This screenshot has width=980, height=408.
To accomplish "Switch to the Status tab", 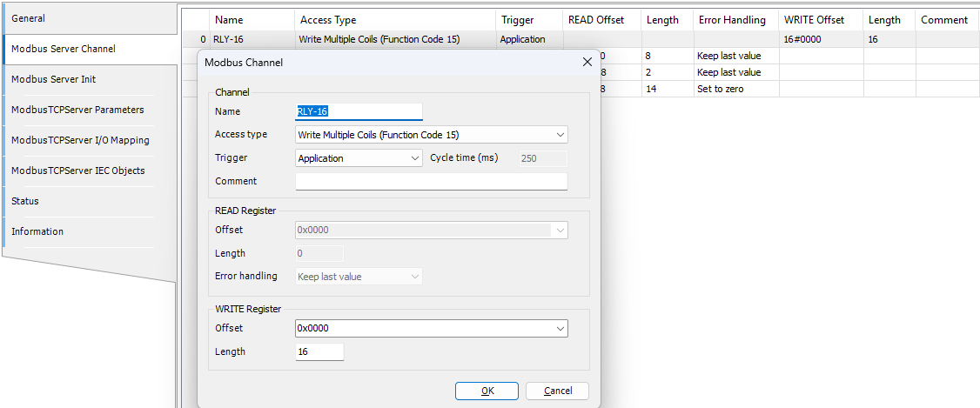I will 90,201.
